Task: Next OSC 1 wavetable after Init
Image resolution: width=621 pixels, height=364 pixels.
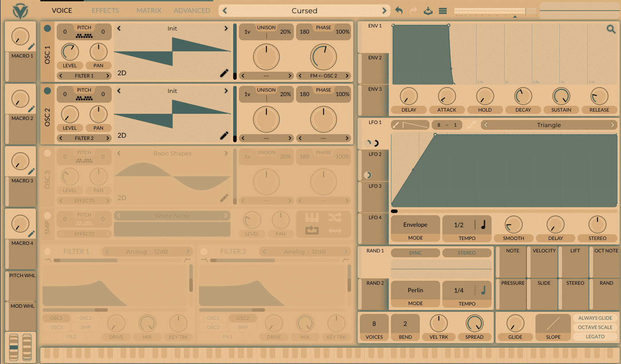Action: pos(226,28)
